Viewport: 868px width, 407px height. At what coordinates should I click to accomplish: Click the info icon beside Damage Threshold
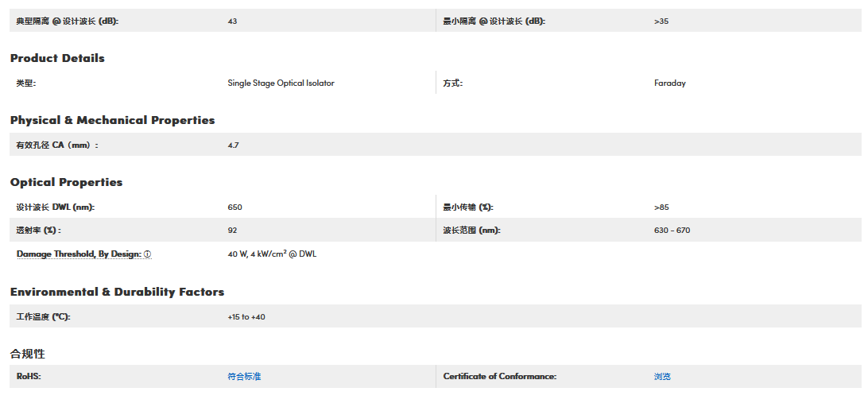pyautogui.click(x=148, y=254)
